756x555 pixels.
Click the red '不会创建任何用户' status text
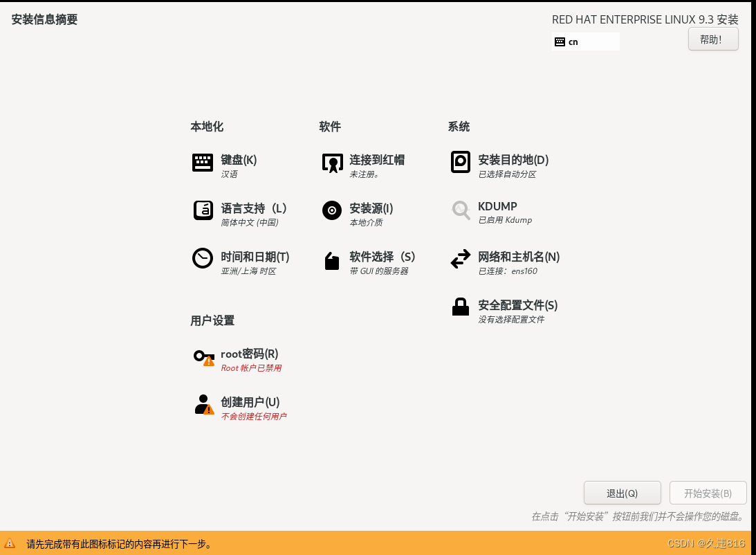[254, 416]
